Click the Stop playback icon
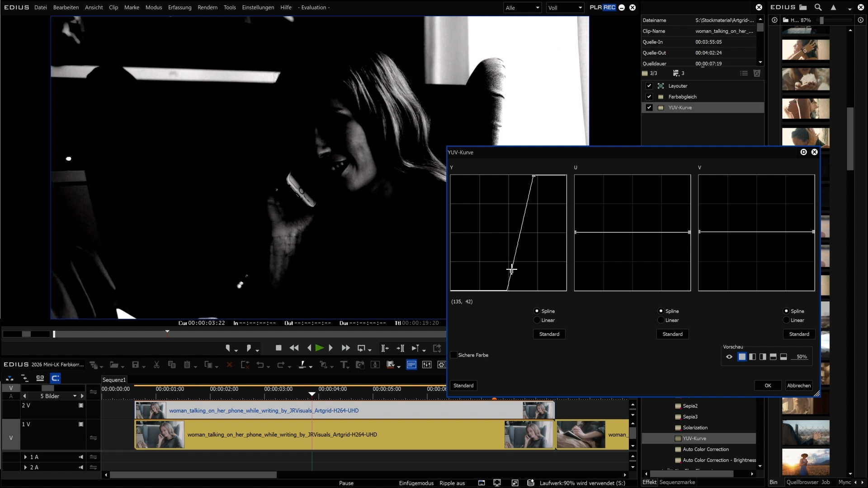 278,348
